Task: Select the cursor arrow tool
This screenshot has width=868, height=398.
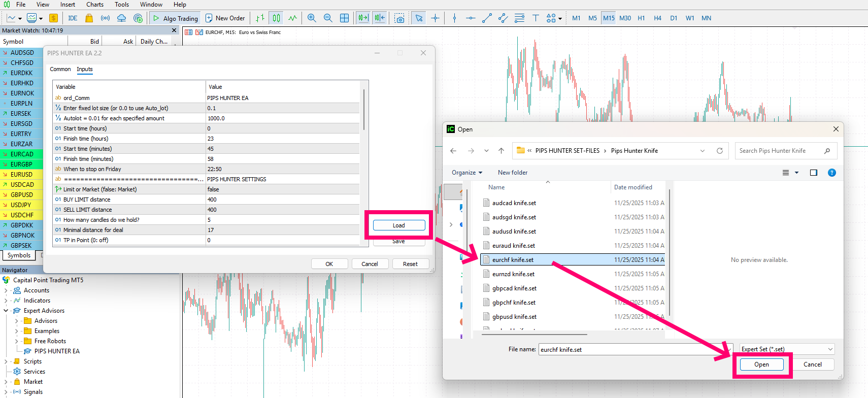Action: point(419,18)
